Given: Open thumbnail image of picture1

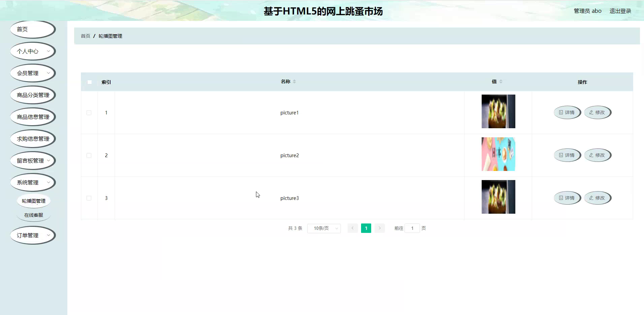Looking at the screenshot, I should (498, 111).
